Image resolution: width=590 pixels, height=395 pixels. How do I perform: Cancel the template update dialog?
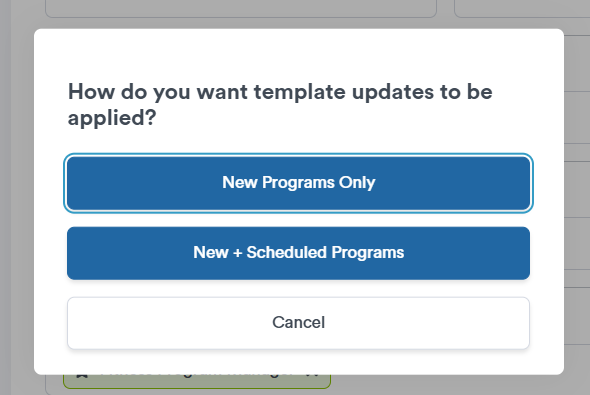point(298,323)
